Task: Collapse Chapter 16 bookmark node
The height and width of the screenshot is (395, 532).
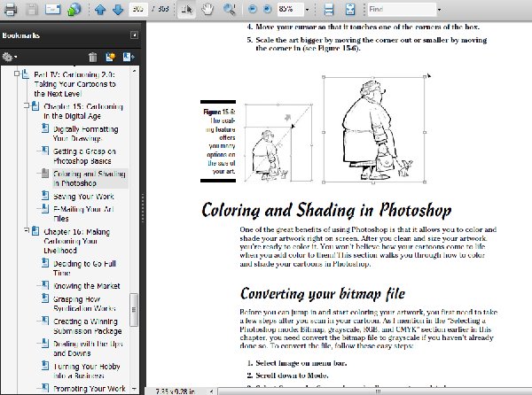Action: (27, 230)
